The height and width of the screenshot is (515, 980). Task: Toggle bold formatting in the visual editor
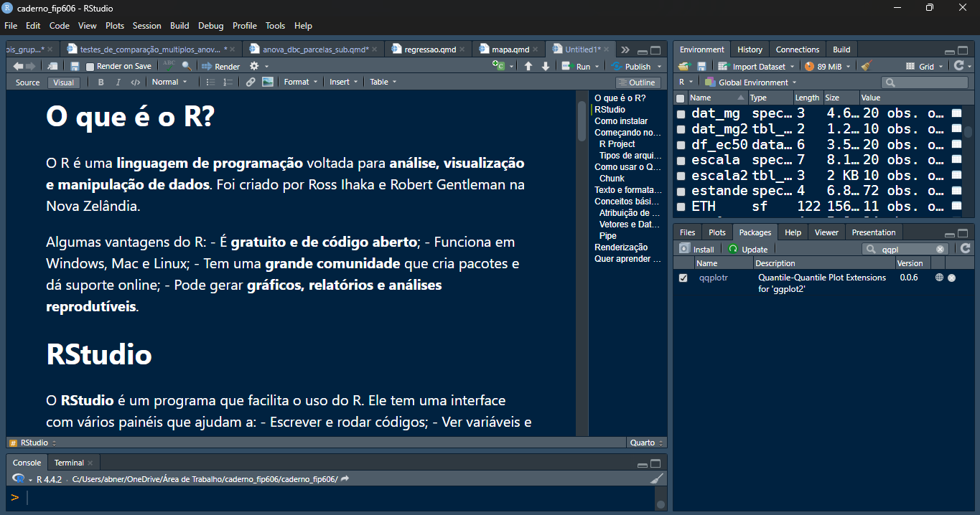coord(101,81)
